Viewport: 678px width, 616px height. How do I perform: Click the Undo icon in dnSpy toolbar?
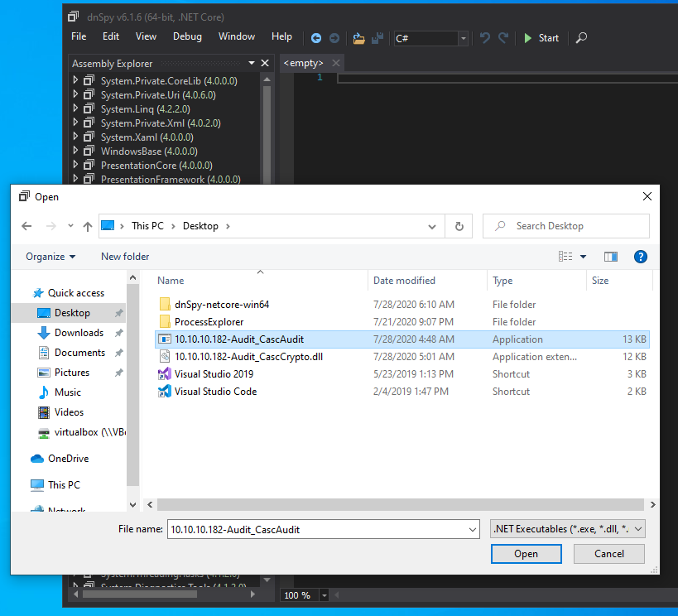(x=485, y=38)
